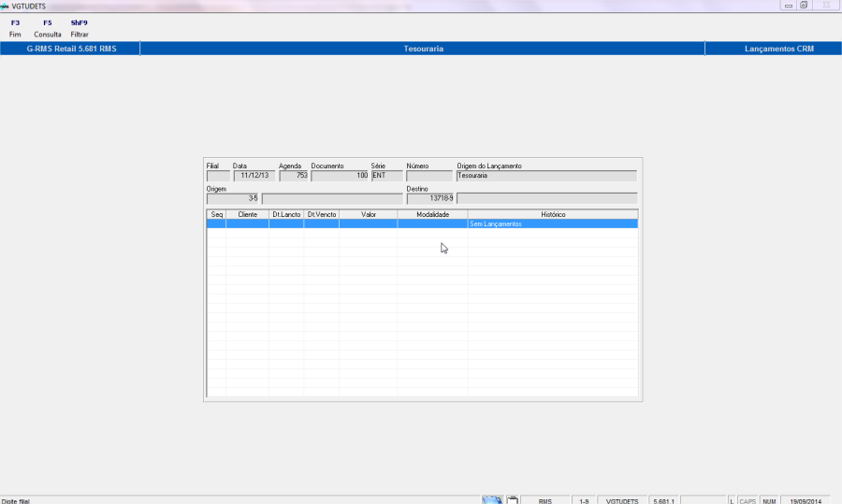Click the 'Lançamentos CRM' banner label
The width and height of the screenshot is (842, 504).
pyautogui.click(x=778, y=49)
